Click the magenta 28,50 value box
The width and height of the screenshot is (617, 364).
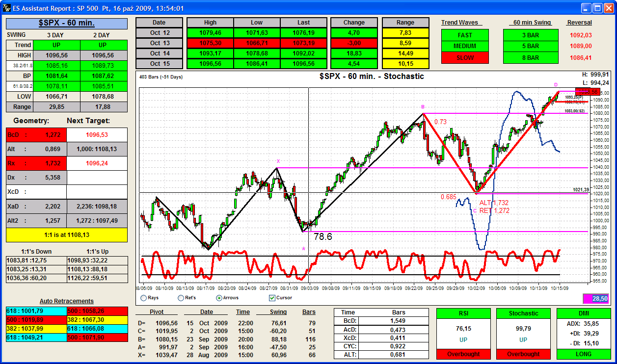tap(596, 298)
